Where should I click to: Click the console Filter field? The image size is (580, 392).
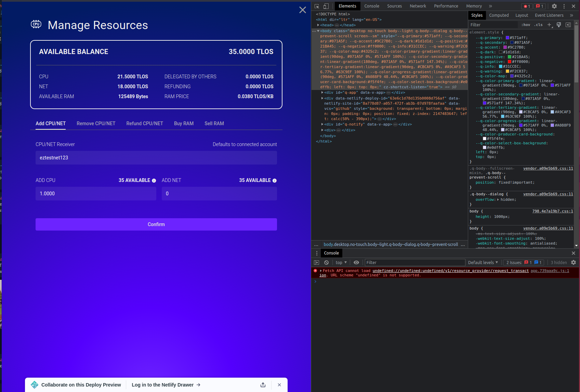coord(415,262)
